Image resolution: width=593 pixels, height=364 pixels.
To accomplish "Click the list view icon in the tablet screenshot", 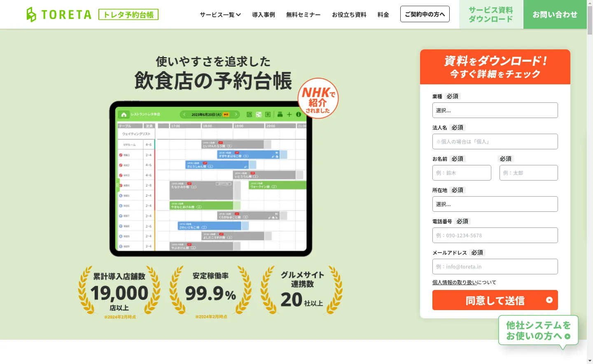I will point(268,114).
